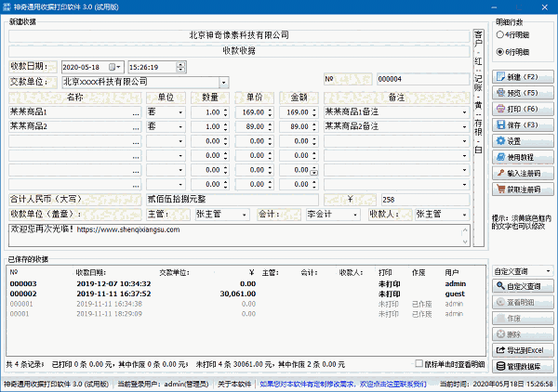Select the 4行明细 radio option
The height and width of the screenshot is (392, 558).
(503, 36)
